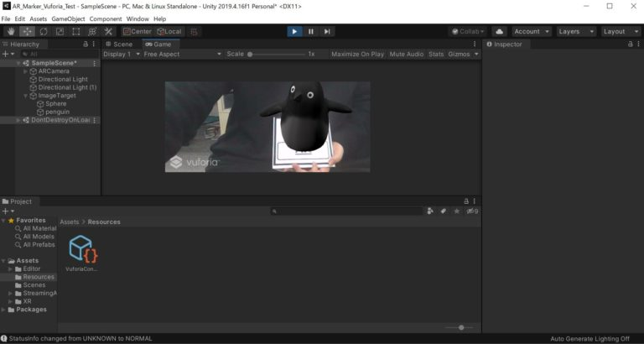The width and height of the screenshot is (644, 344).
Task: Step one frame forward
Action: click(x=327, y=32)
